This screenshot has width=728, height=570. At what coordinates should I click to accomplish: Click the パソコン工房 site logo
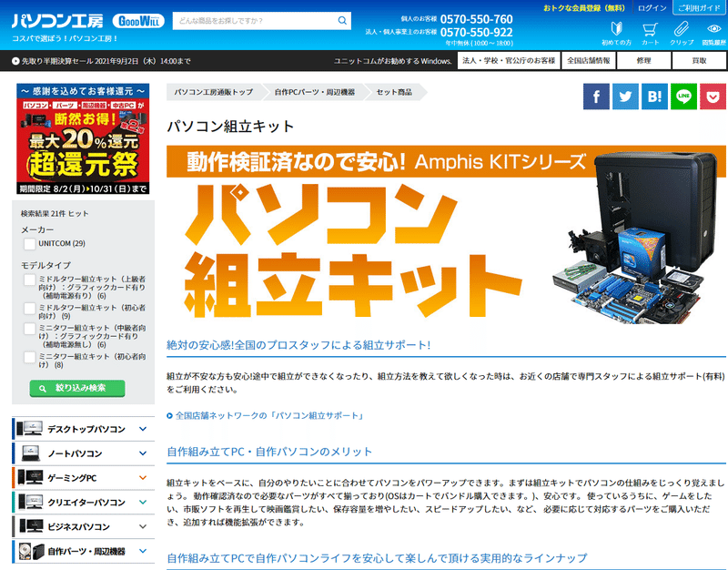click(57, 21)
